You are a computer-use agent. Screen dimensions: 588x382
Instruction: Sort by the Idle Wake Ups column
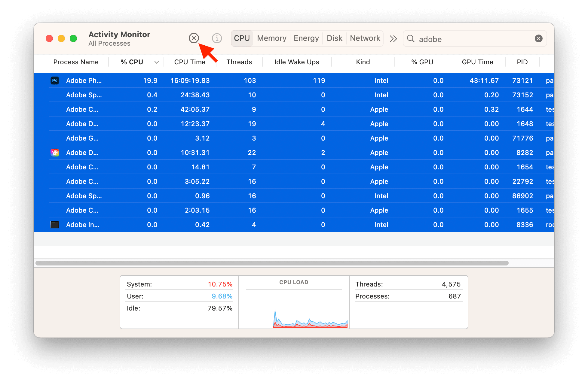point(297,62)
